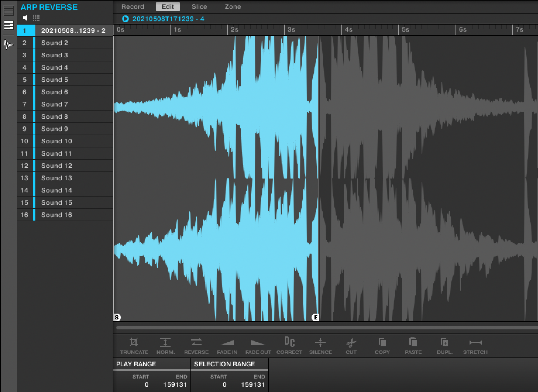Silence the selected audio region
Screen dimensions: 538x392
coord(320,342)
